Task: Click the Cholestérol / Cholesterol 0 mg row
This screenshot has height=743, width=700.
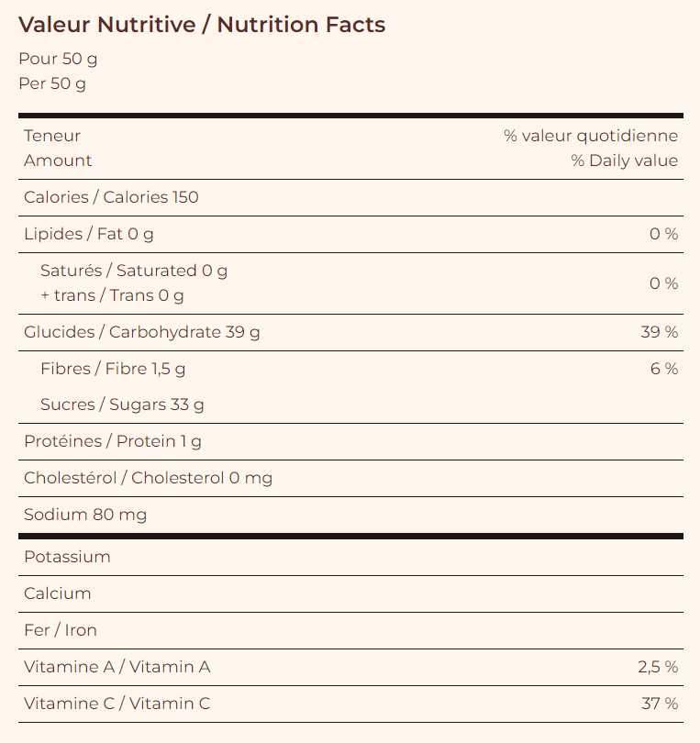Action: tap(148, 478)
